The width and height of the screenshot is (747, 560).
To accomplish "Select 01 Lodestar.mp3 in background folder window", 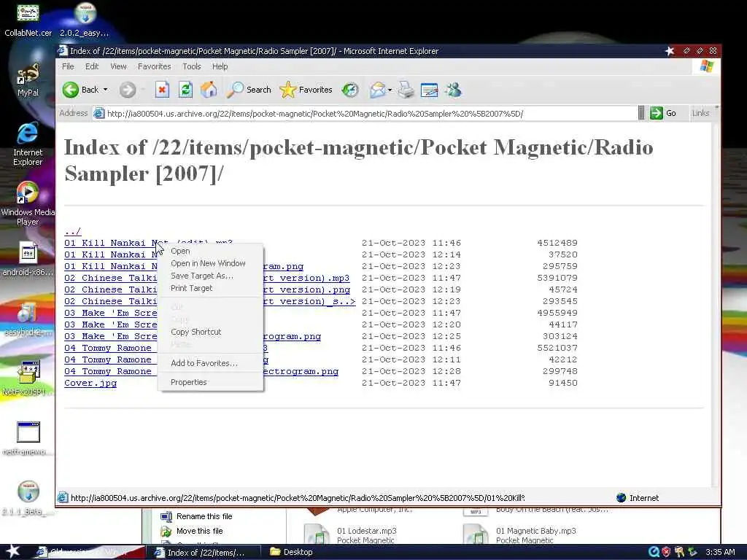I will coord(350,534).
